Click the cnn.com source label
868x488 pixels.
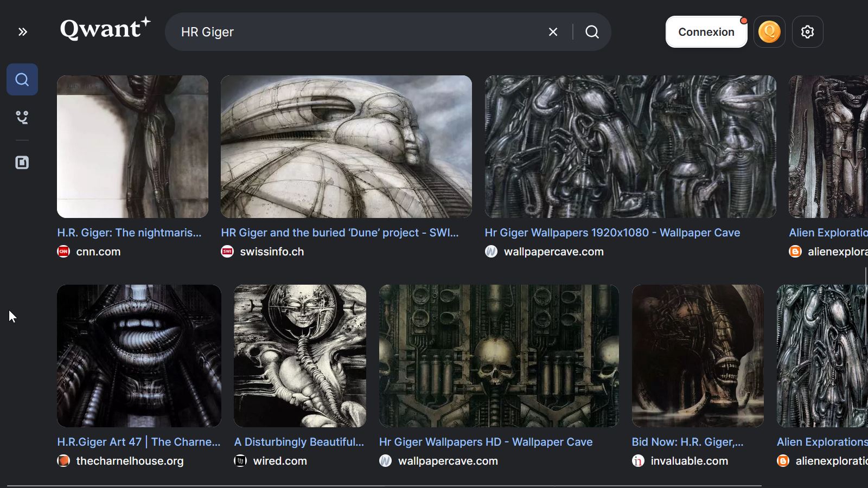pos(98,252)
